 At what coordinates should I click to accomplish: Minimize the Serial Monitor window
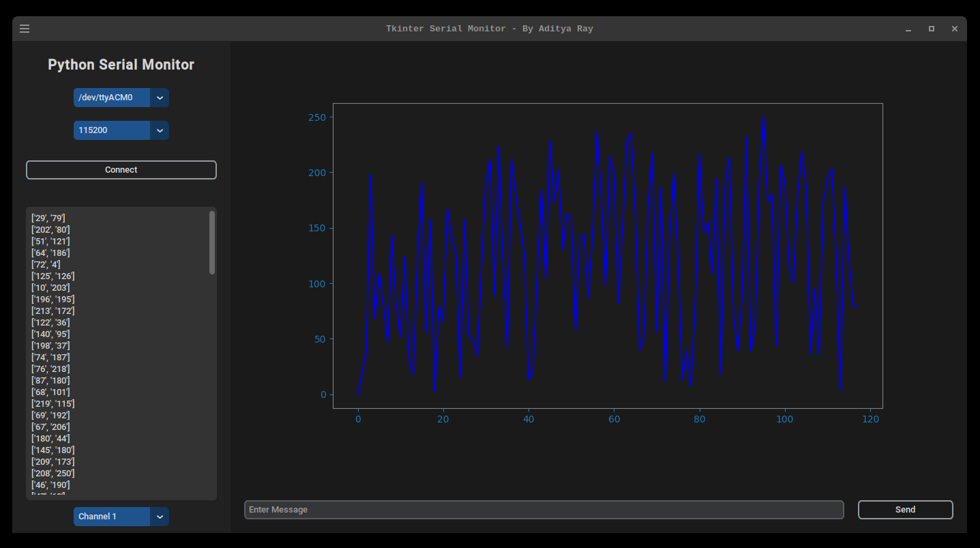[x=908, y=29]
